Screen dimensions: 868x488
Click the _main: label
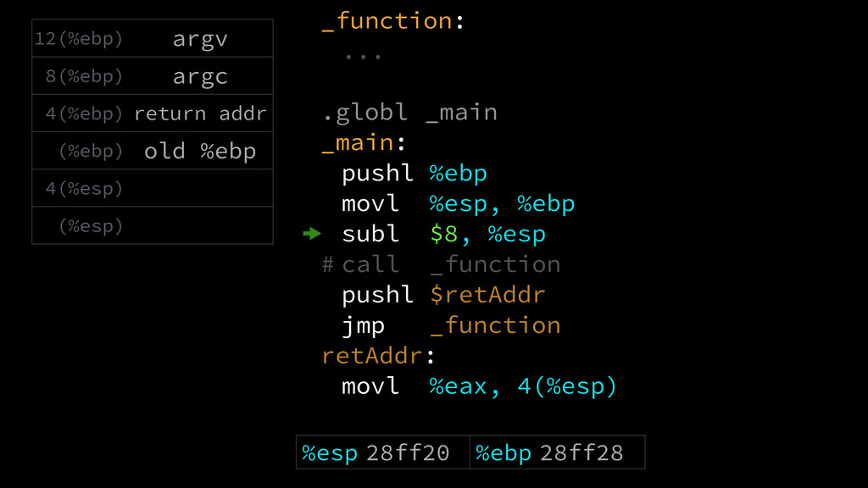364,143
